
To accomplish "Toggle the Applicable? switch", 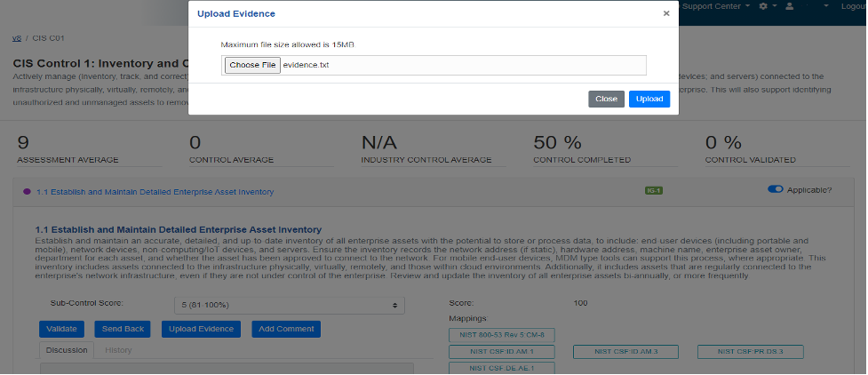I will (x=776, y=189).
